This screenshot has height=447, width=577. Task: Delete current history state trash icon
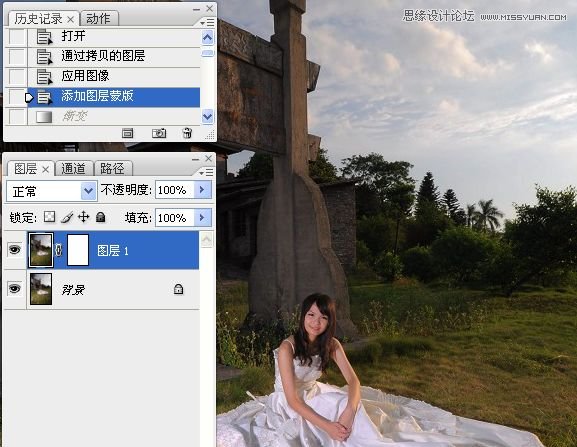pyautogui.click(x=187, y=133)
